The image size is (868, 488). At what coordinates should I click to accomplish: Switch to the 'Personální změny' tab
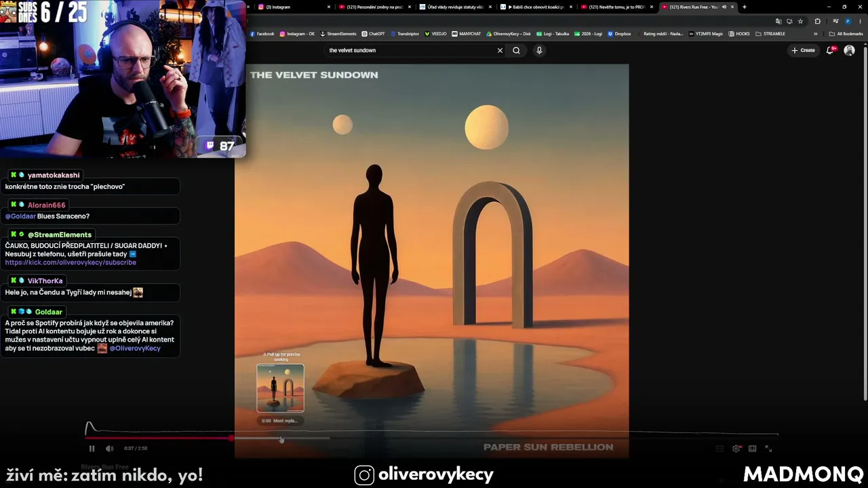coord(375,7)
